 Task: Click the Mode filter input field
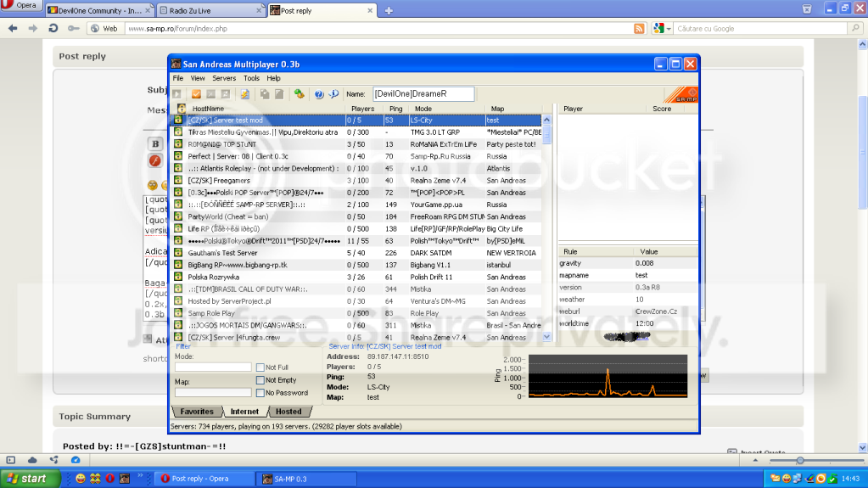coord(213,367)
